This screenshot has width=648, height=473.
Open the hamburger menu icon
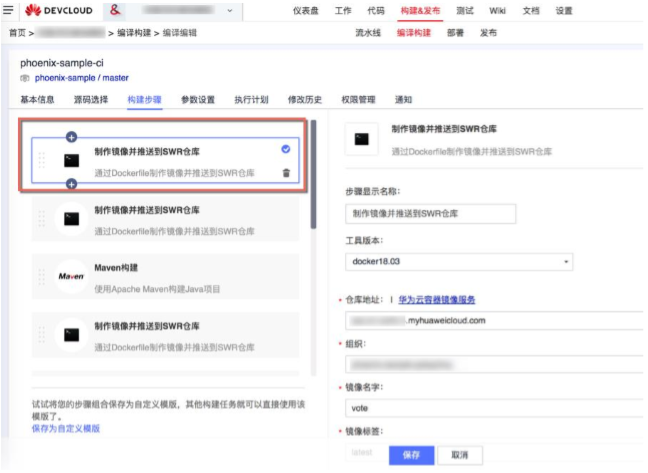click(x=8, y=10)
